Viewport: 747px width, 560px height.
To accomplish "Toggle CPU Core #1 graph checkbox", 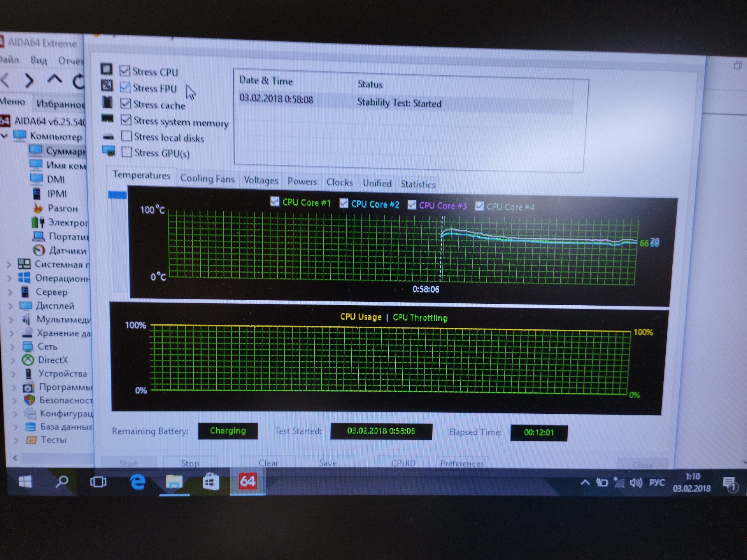I will pos(275,201).
